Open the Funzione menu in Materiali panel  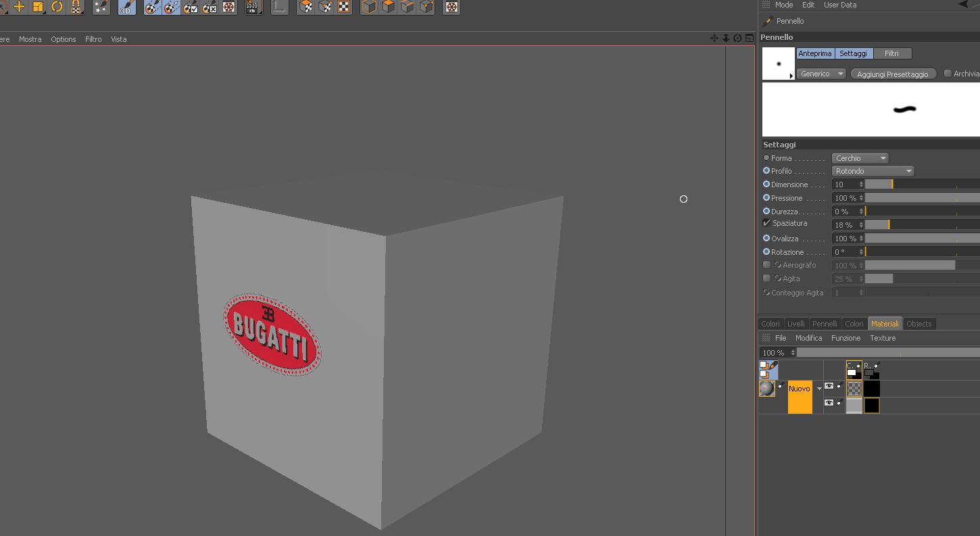846,338
